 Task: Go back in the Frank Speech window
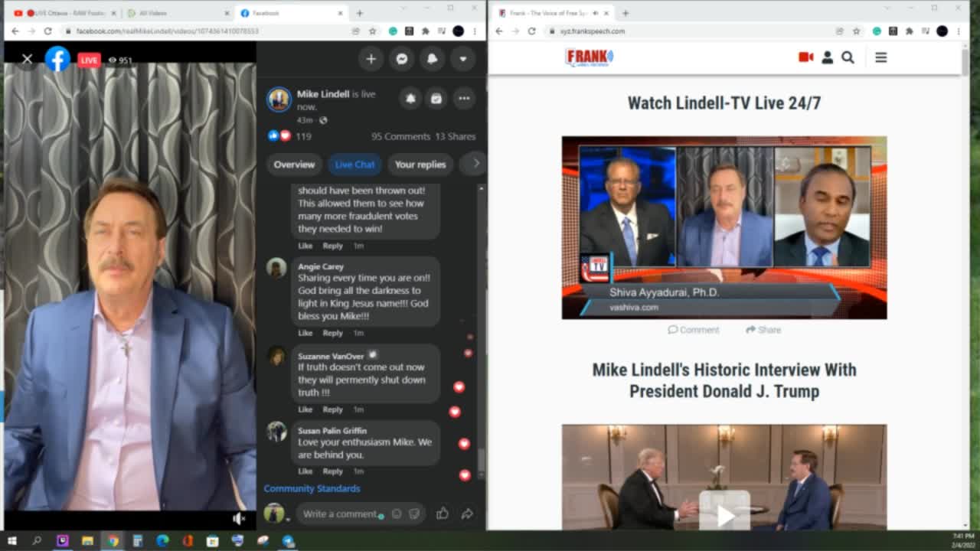pos(499,31)
